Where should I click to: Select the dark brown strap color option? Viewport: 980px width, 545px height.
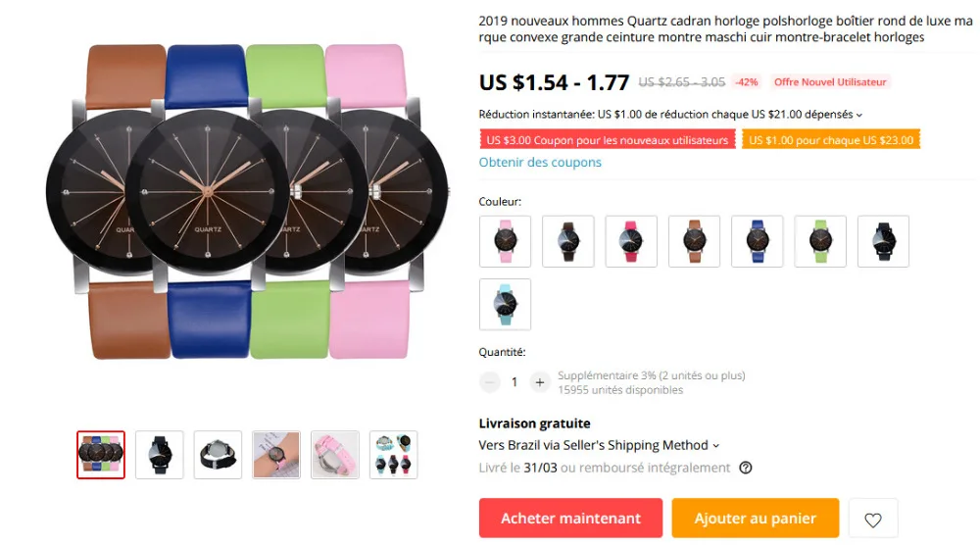coord(568,241)
